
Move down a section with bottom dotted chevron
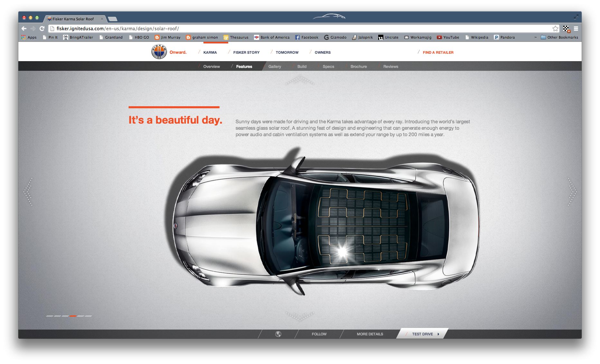point(300,316)
